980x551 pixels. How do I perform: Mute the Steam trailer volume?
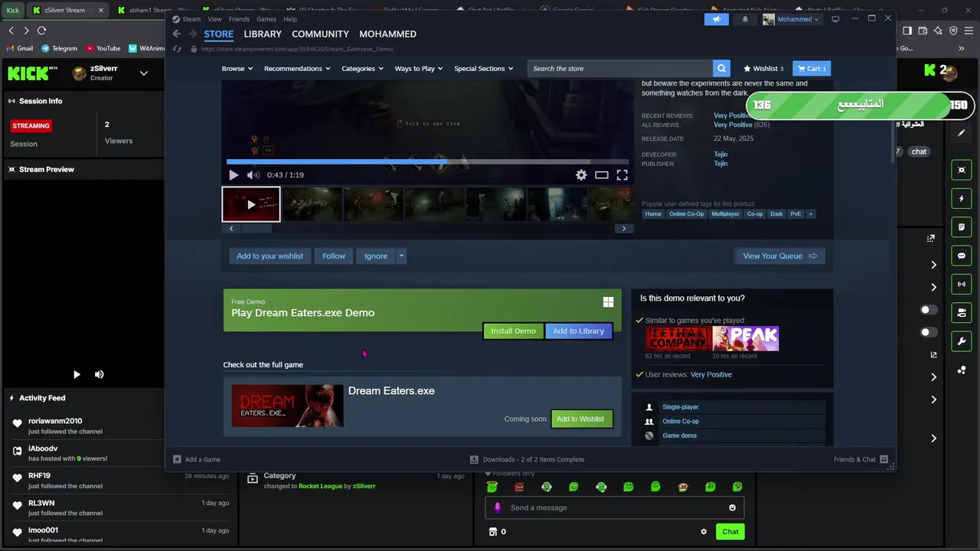tap(253, 175)
